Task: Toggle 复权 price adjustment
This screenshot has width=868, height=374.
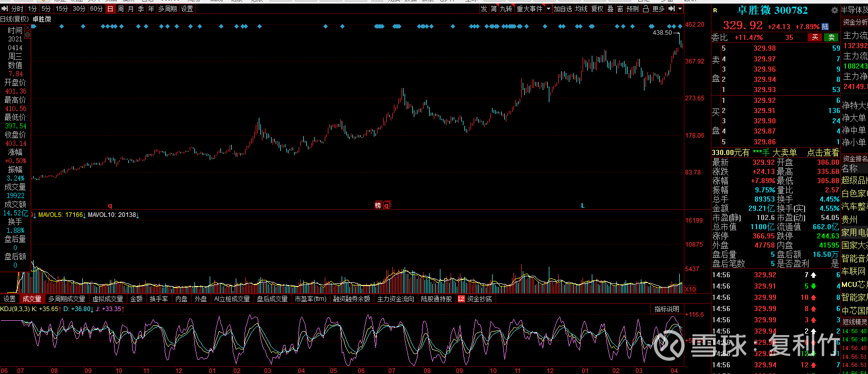Action: click(x=597, y=9)
